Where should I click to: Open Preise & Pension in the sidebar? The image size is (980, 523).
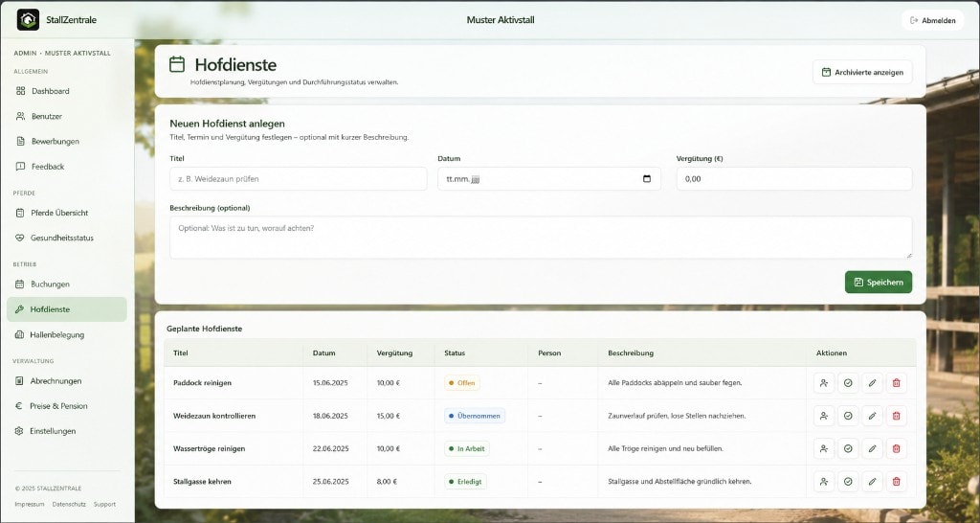(x=67, y=406)
